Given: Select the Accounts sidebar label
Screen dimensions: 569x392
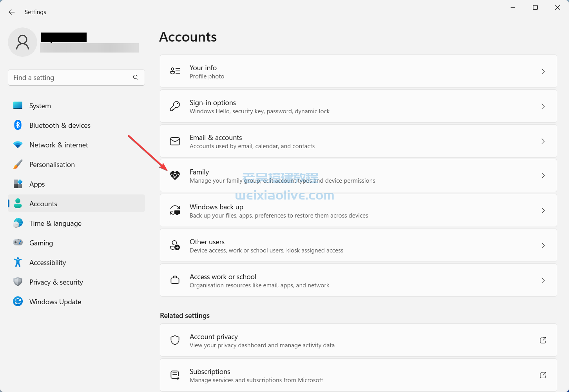Looking at the screenshot, I should (43, 204).
